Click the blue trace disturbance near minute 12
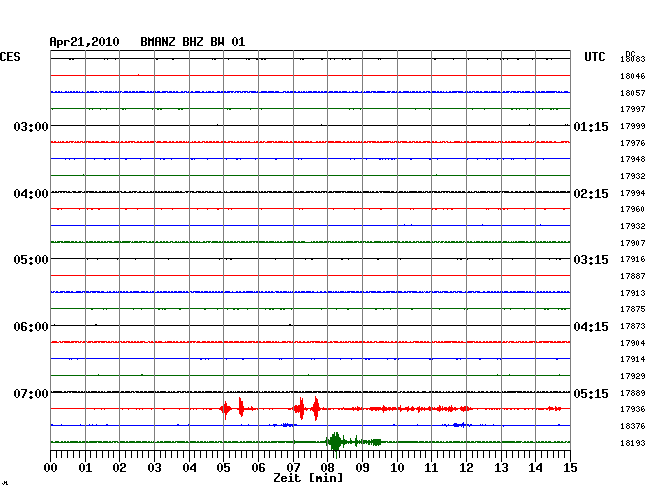This screenshot has width=650, height=494. click(459, 425)
